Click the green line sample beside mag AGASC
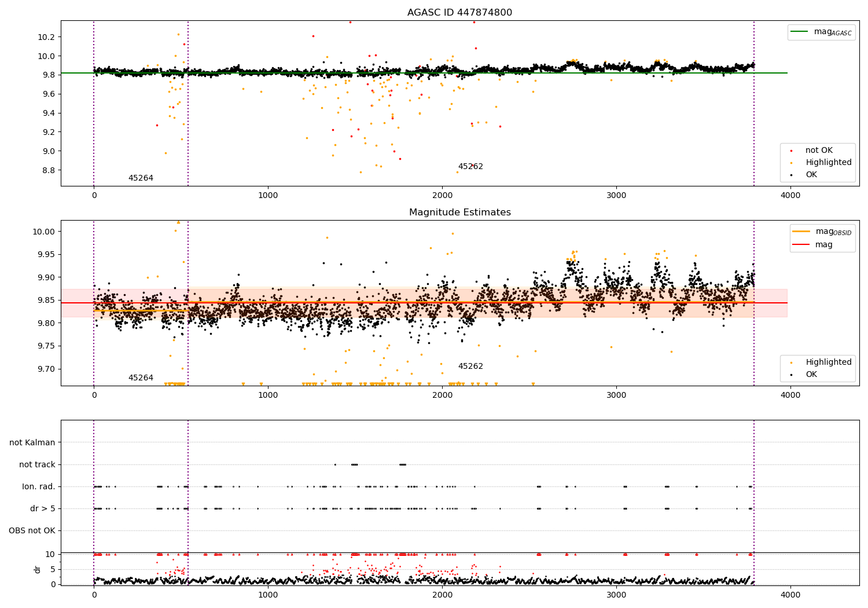The width and height of the screenshot is (868, 608). click(x=800, y=32)
